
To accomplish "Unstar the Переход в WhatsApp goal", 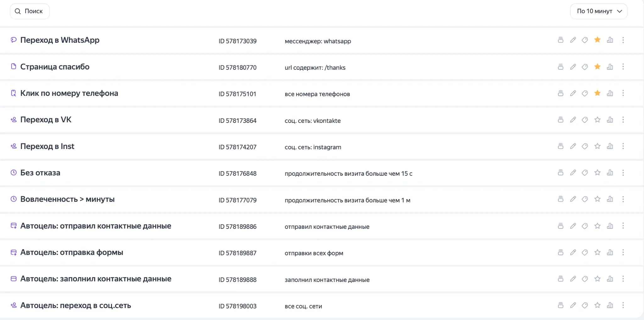I will tap(597, 40).
